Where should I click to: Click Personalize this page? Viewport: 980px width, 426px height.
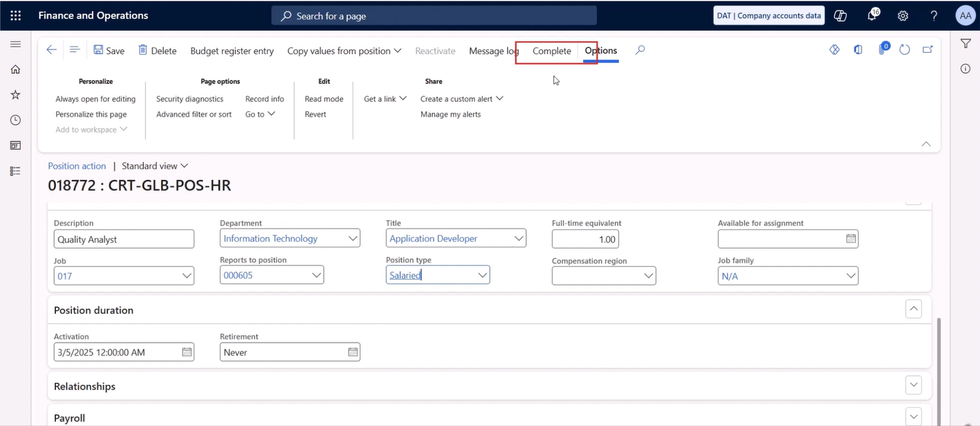(x=91, y=114)
